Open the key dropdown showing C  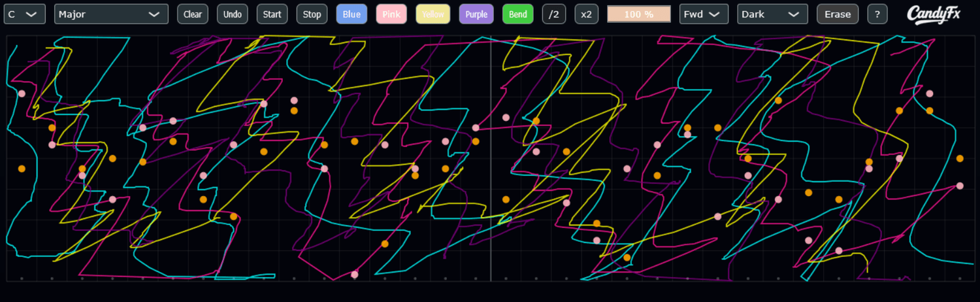pyautogui.click(x=25, y=14)
